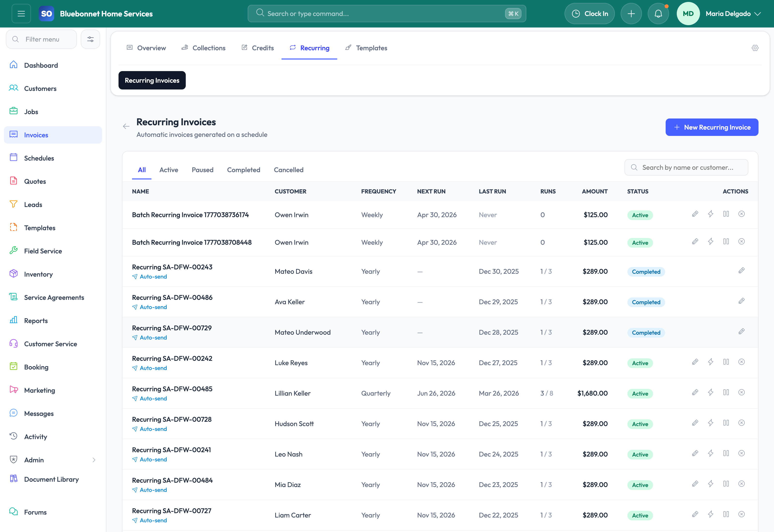
Task: Open Field Service in sidebar
Action: [53, 251]
